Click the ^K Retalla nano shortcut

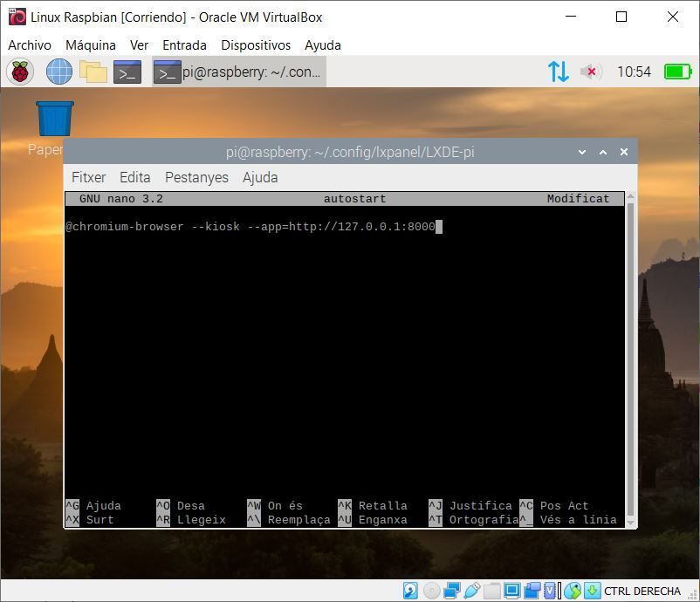click(x=373, y=506)
